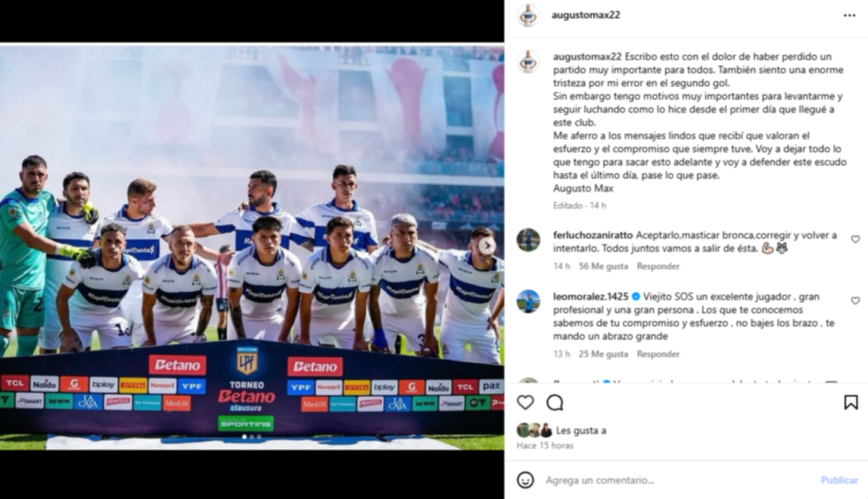Like the post with the heart icon

click(525, 402)
